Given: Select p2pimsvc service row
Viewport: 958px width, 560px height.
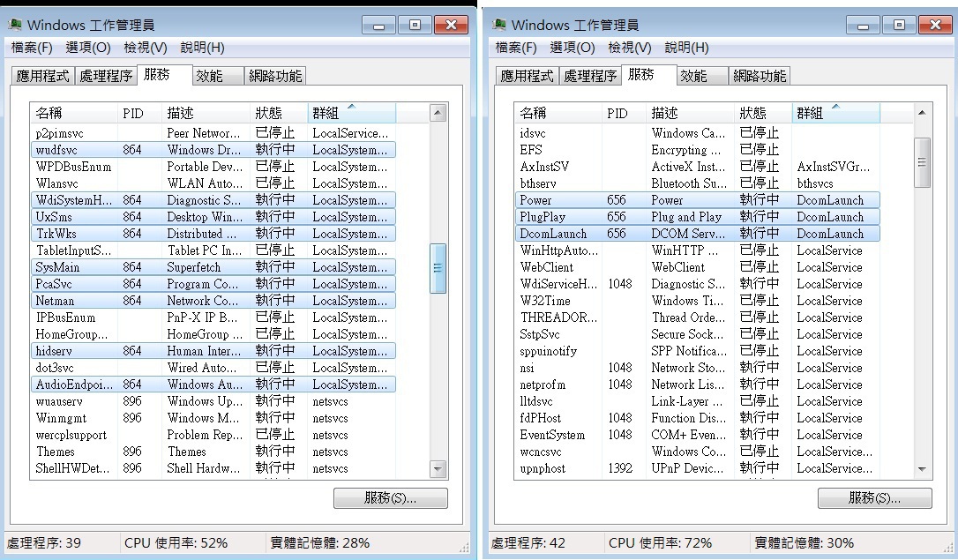Looking at the screenshot, I should pos(213,133).
